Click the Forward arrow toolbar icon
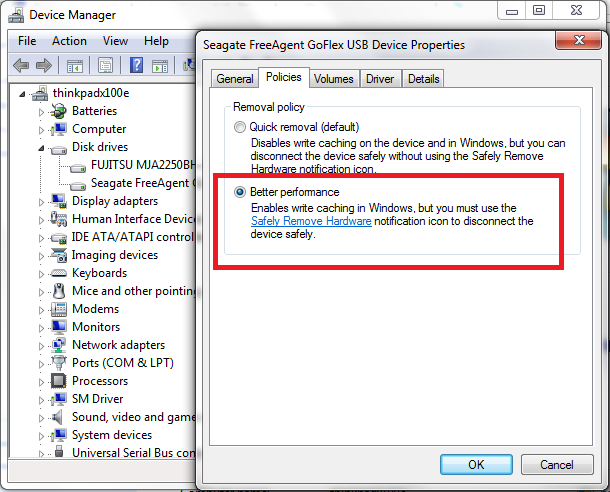 pos(44,65)
